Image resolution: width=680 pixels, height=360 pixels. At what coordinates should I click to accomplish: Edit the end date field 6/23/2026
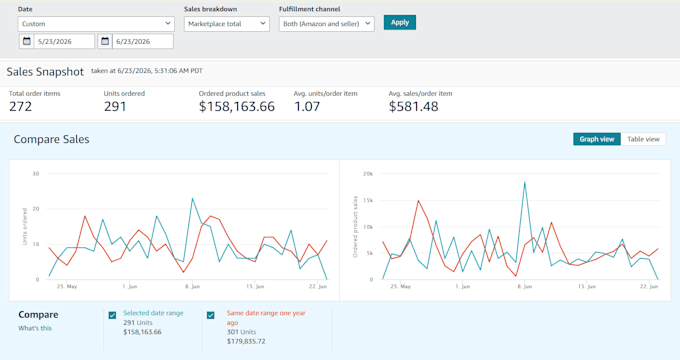(x=143, y=41)
